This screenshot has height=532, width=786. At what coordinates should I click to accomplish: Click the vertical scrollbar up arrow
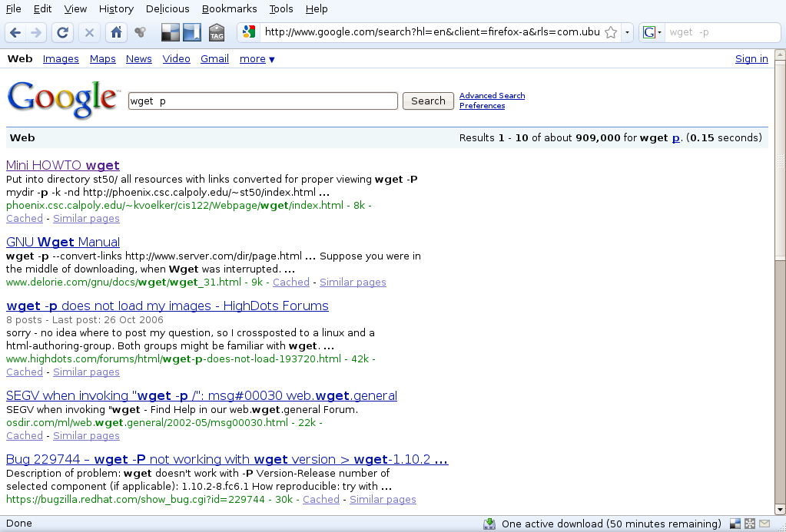pos(780,55)
